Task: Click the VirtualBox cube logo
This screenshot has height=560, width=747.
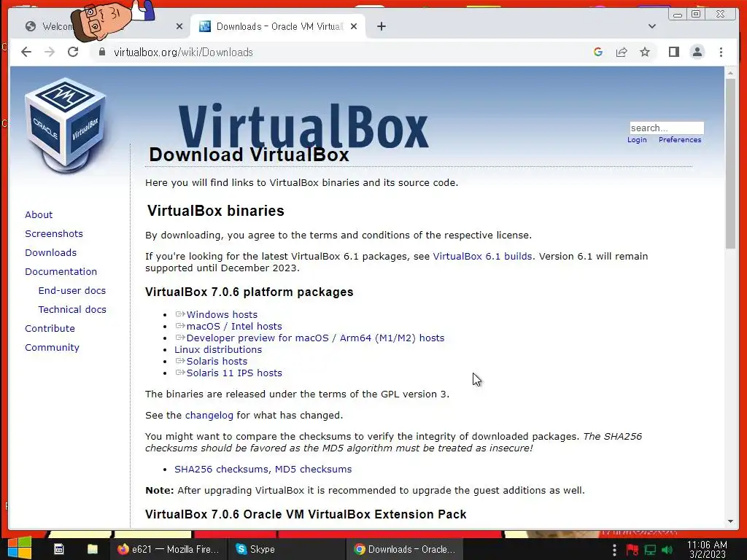Action: (65, 125)
